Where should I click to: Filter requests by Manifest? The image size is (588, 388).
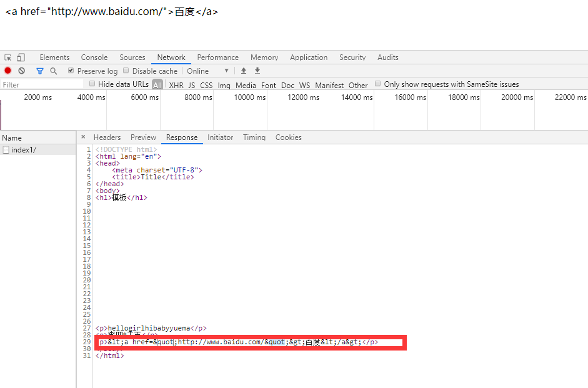click(329, 85)
